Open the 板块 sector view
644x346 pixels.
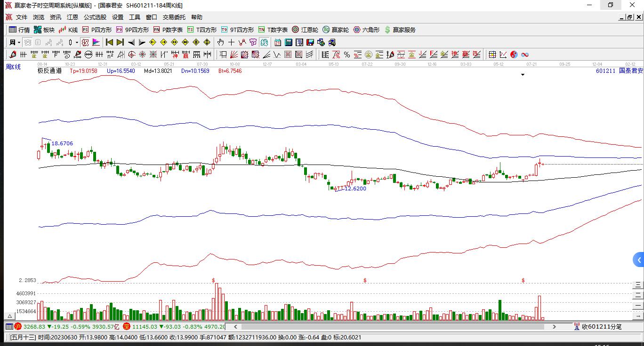[44, 30]
